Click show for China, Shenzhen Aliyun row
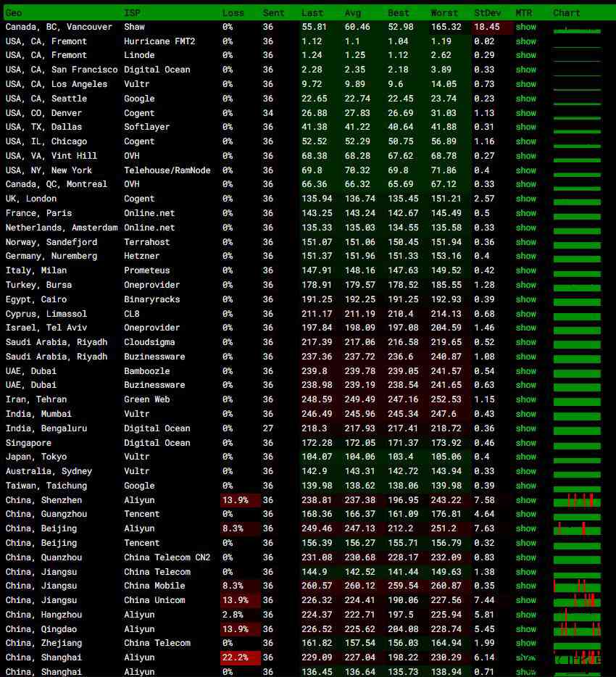616x677 pixels. [526, 500]
